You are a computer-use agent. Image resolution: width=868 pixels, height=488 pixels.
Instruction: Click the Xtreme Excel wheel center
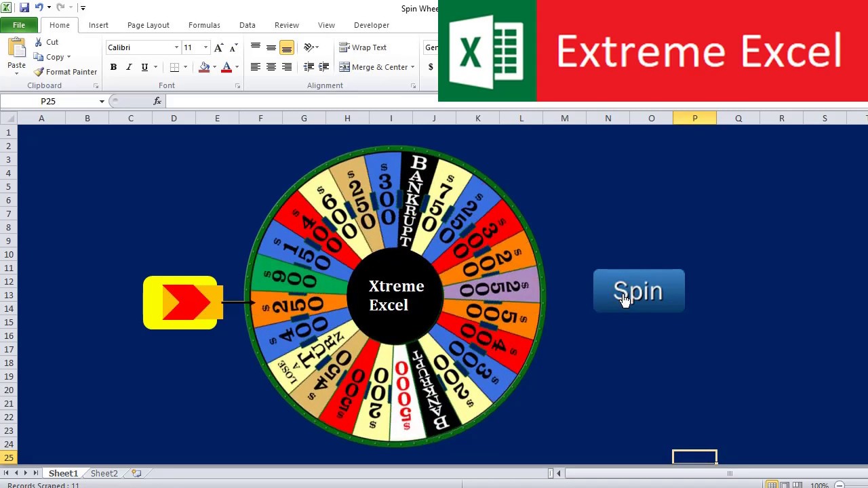click(x=396, y=296)
